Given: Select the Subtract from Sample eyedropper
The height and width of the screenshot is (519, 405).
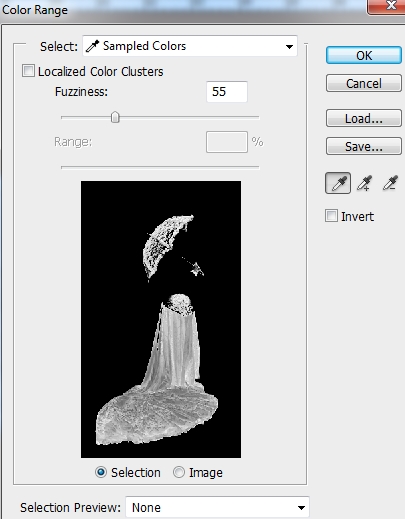Looking at the screenshot, I should coord(390,183).
